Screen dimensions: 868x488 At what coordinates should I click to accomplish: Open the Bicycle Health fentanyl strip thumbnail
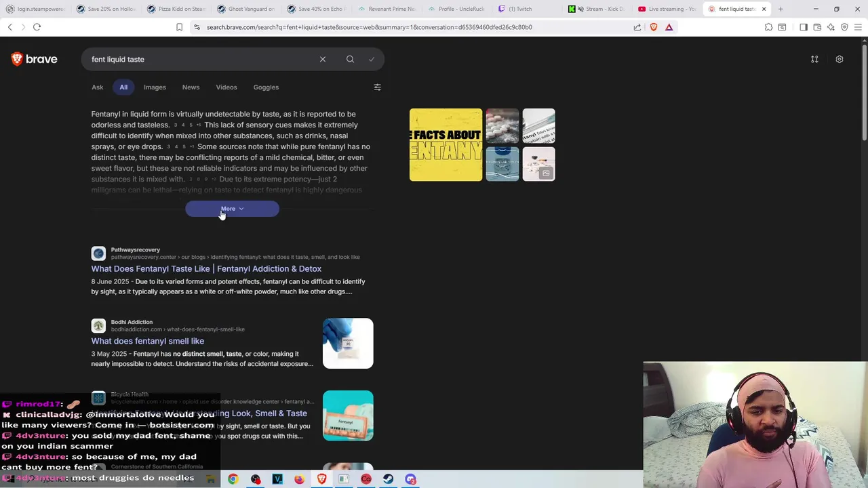click(x=348, y=415)
